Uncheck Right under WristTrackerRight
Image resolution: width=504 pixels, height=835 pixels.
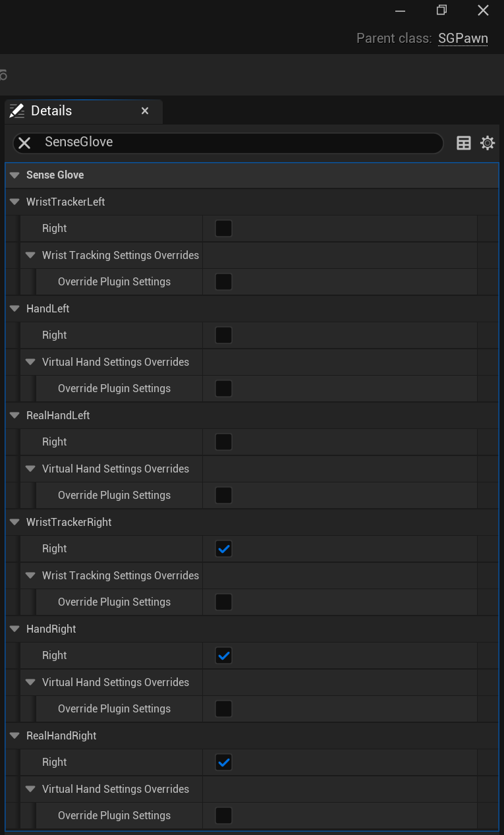click(x=223, y=548)
